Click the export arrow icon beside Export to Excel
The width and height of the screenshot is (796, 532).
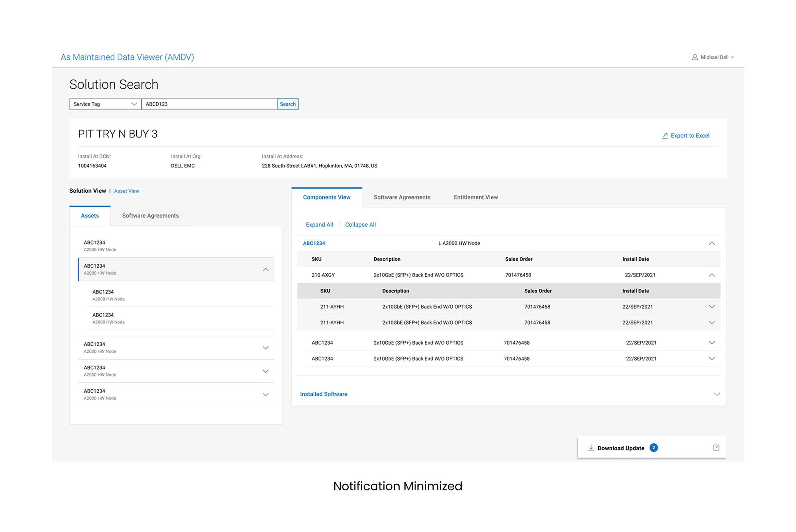click(665, 136)
